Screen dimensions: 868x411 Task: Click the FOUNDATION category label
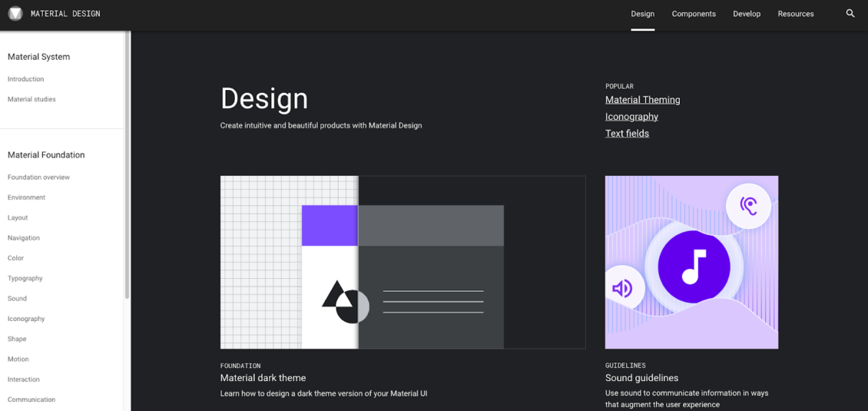240,366
